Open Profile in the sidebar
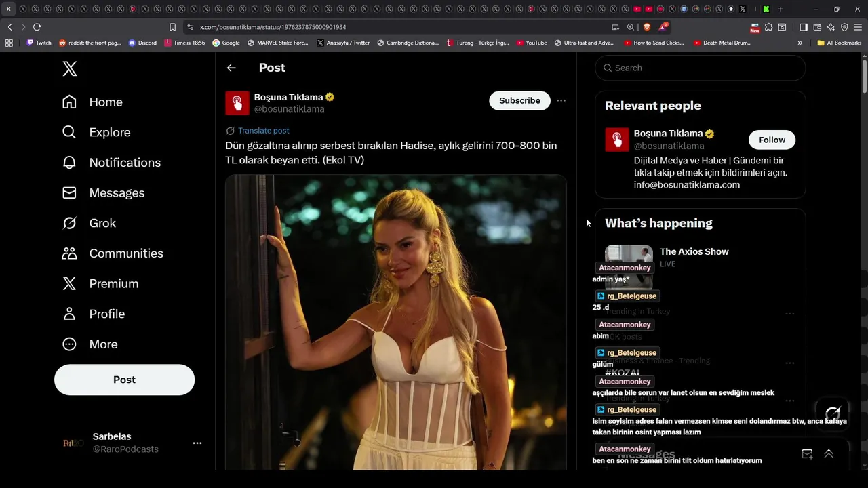Screen dimensions: 868x488 tap(93, 314)
